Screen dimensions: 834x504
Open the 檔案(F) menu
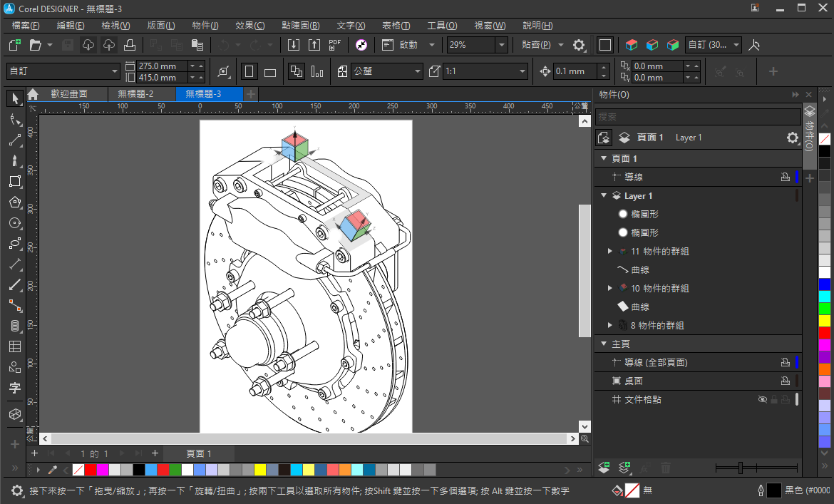26,26
